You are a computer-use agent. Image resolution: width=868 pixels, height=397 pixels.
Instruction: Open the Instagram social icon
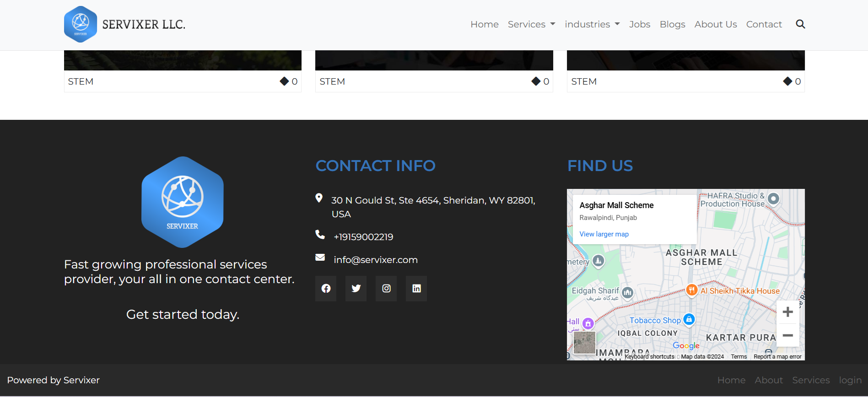386,289
